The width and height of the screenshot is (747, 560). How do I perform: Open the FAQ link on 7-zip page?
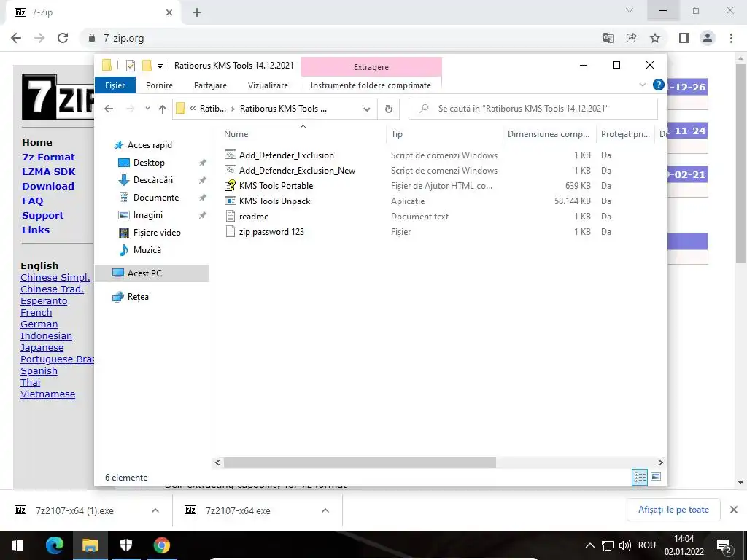pos(32,201)
